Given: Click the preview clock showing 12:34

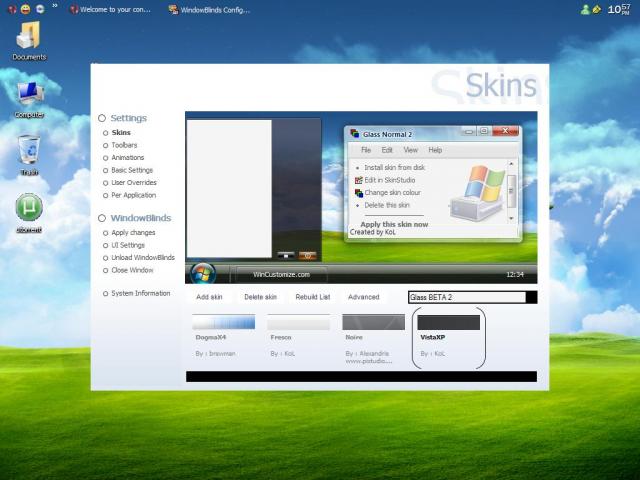Looking at the screenshot, I should click(515, 275).
